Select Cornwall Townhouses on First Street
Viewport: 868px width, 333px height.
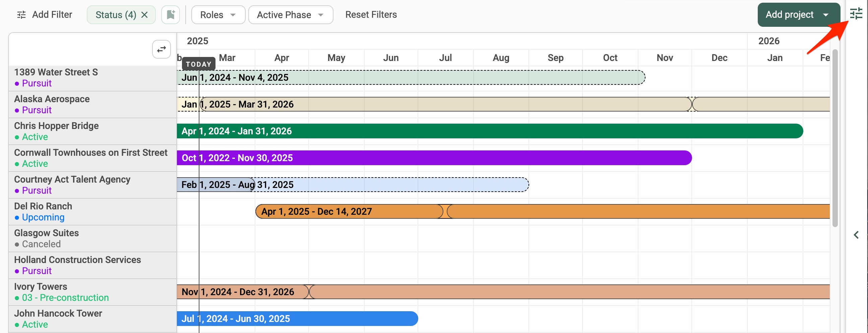[x=92, y=158]
